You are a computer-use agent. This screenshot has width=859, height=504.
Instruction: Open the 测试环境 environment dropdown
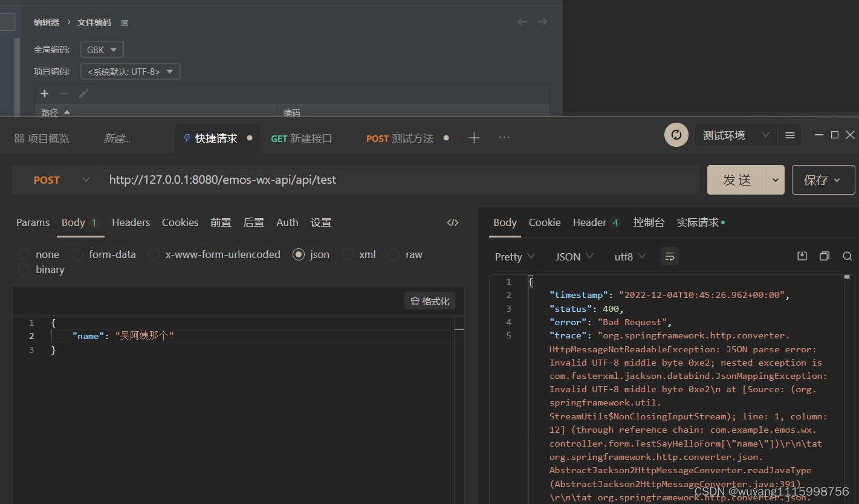point(736,135)
